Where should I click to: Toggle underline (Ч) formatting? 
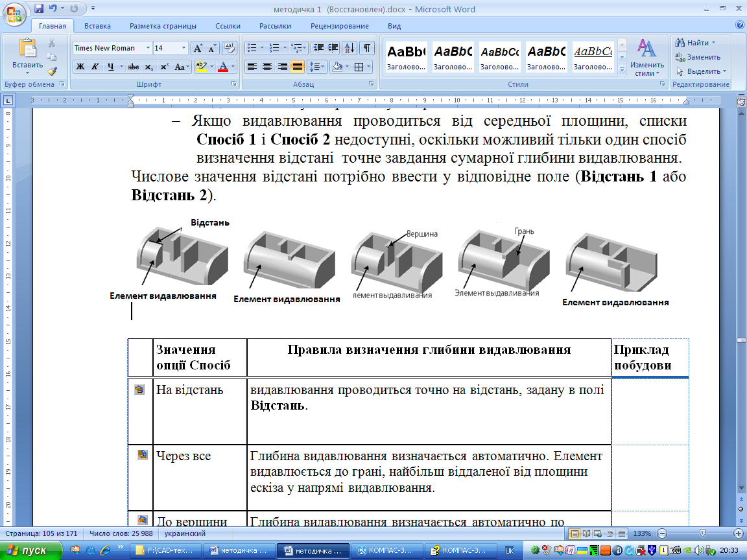point(110,67)
